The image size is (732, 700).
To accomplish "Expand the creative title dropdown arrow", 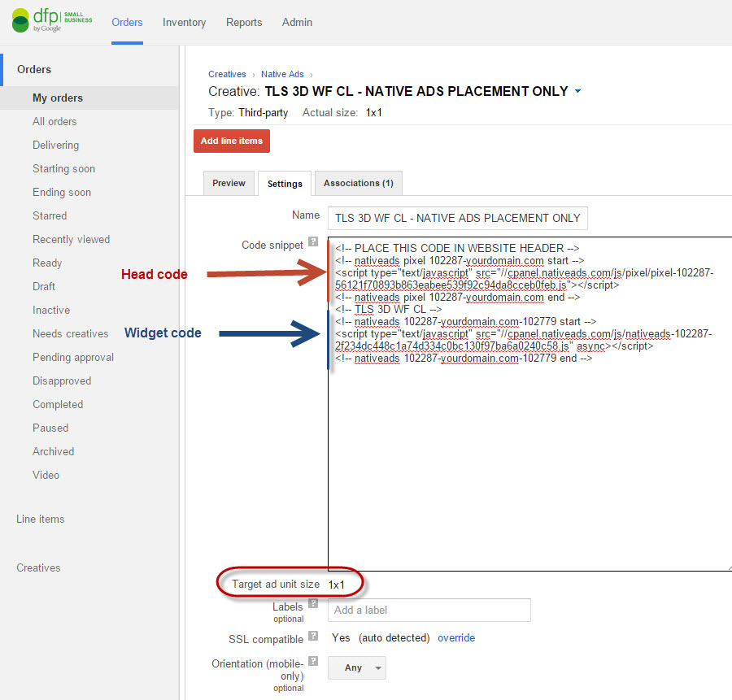I will tap(578, 91).
